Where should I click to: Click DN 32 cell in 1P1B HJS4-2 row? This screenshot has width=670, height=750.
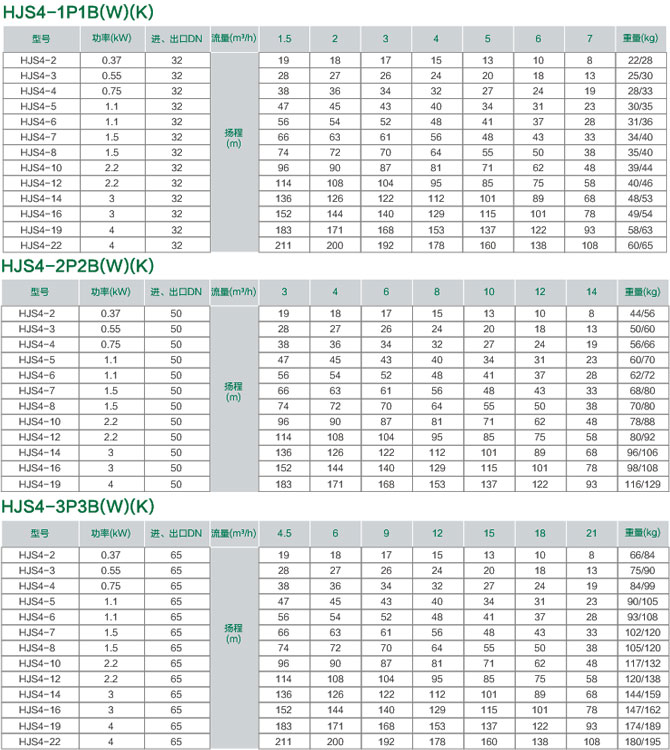[x=177, y=60]
